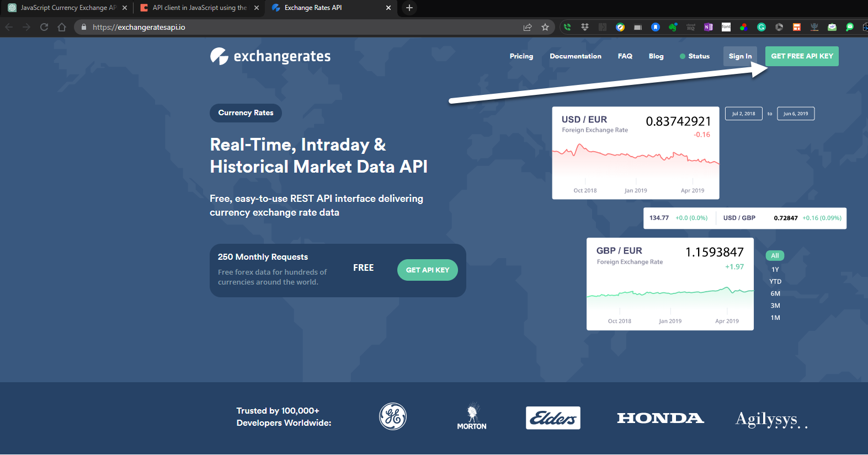This screenshot has width=868, height=455.
Task: Click the 0.83742921 rate value
Action: [678, 121]
